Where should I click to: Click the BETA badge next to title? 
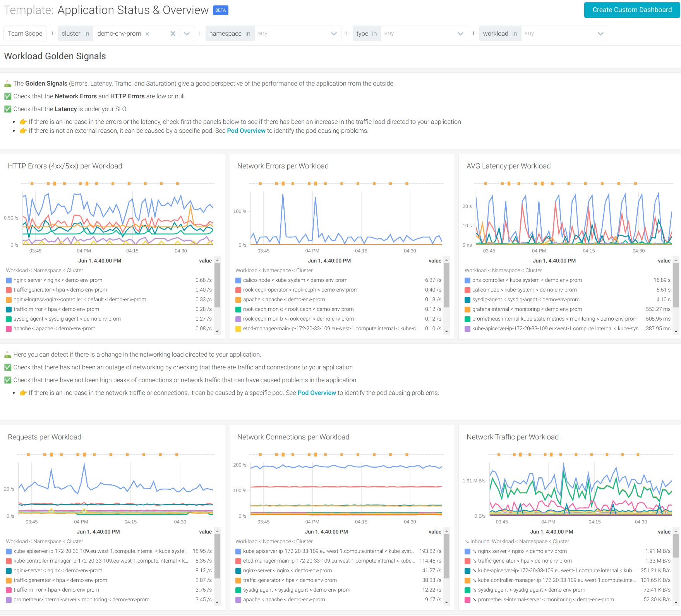[x=221, y=10]
